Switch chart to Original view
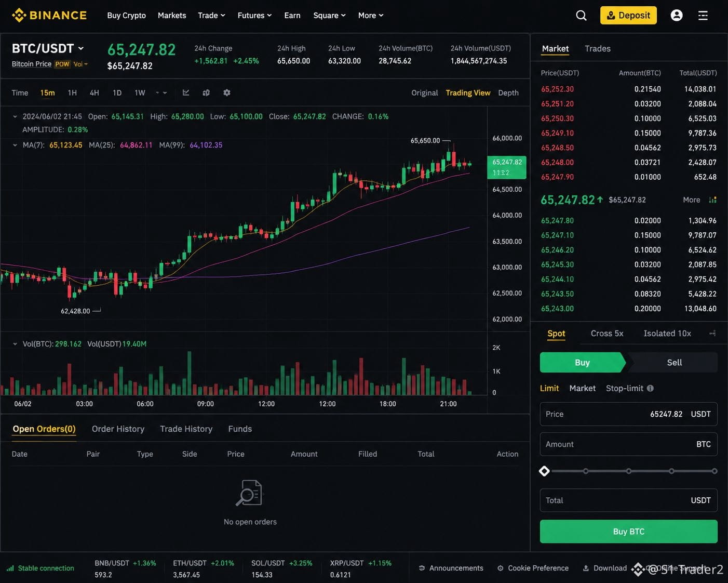This screenshot has height=583, width=728. point(425,92)
